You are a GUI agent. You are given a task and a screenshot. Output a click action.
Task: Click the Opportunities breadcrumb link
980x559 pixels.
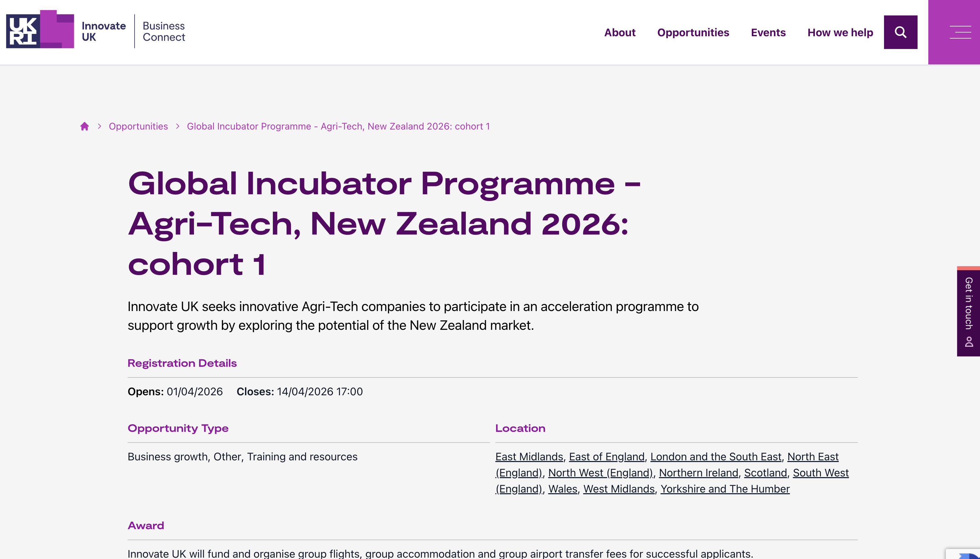coord(138,126)
